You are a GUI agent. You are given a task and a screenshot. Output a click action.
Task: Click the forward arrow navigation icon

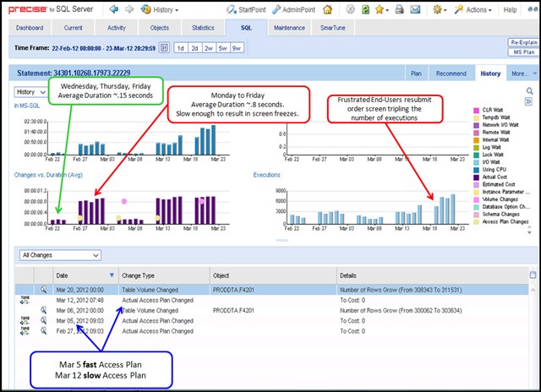129,9
